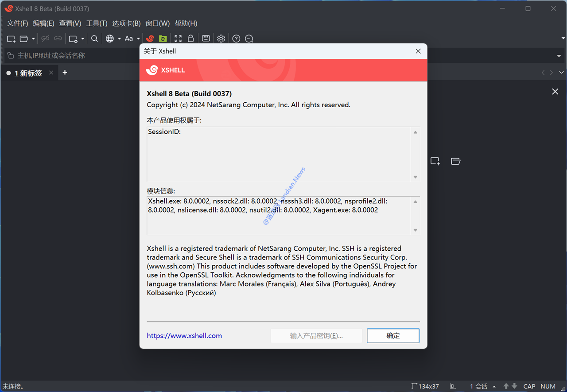Expand the globe encoding dropdown arrow

point(119,39)
